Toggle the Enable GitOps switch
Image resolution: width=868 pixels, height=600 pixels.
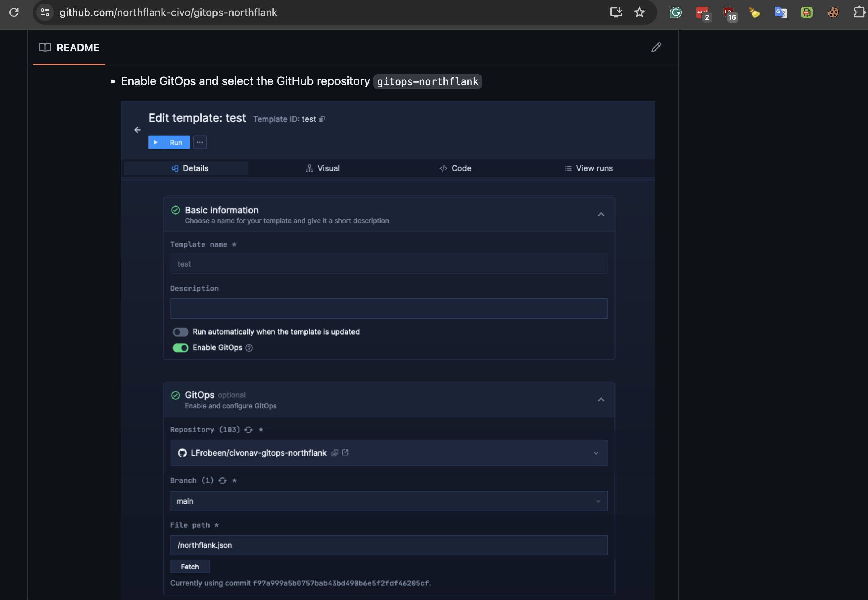tap(180, 348)
